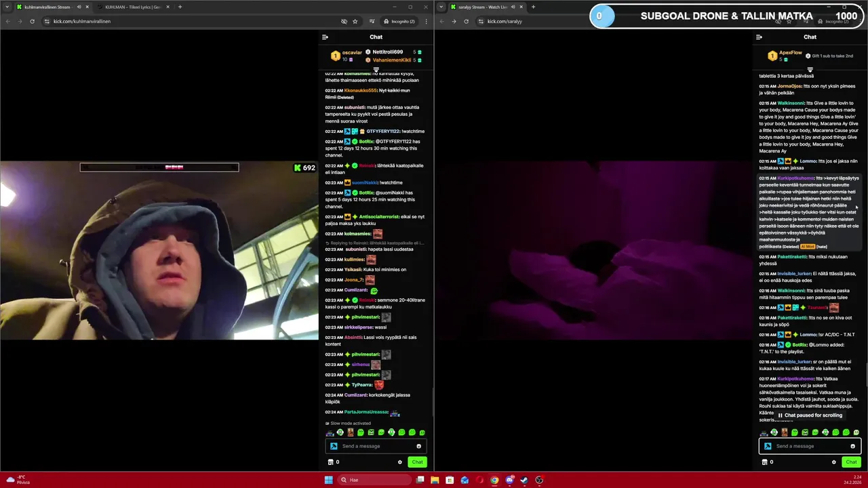Viewport: 868px width, 488px height.
Task: Click the green Chat button in right window
Action: coord(851,462)
